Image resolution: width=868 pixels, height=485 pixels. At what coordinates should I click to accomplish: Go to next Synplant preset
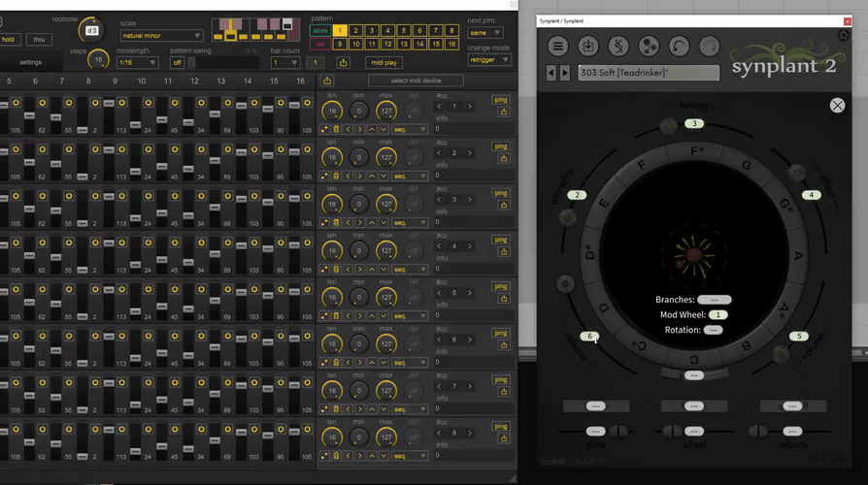click(565, 73)
